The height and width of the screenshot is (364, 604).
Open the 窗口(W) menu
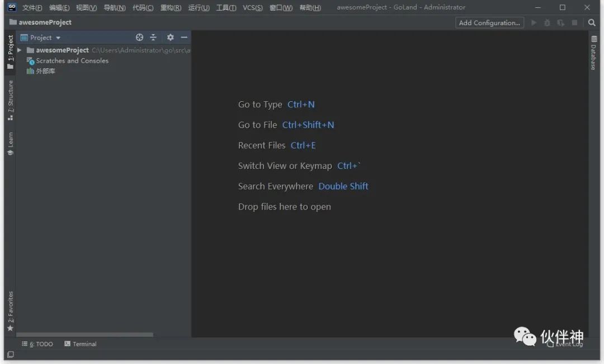(x=281, y=8)
